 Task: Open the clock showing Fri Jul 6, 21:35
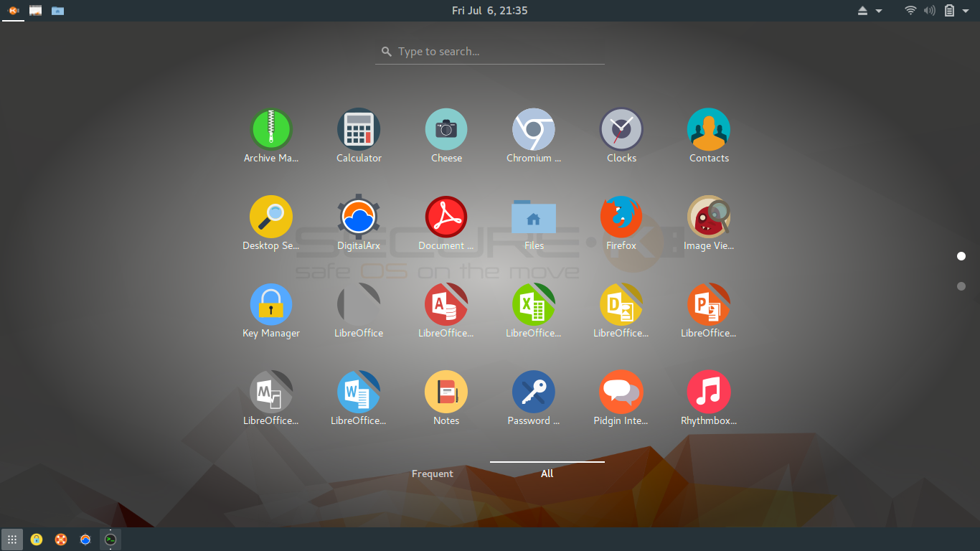[490, 11]
